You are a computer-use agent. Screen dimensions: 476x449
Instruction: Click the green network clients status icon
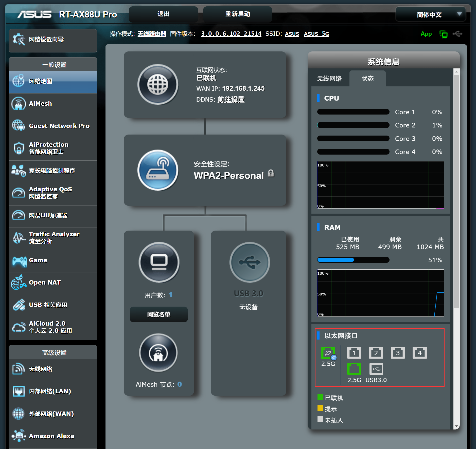tap(443, 34)
